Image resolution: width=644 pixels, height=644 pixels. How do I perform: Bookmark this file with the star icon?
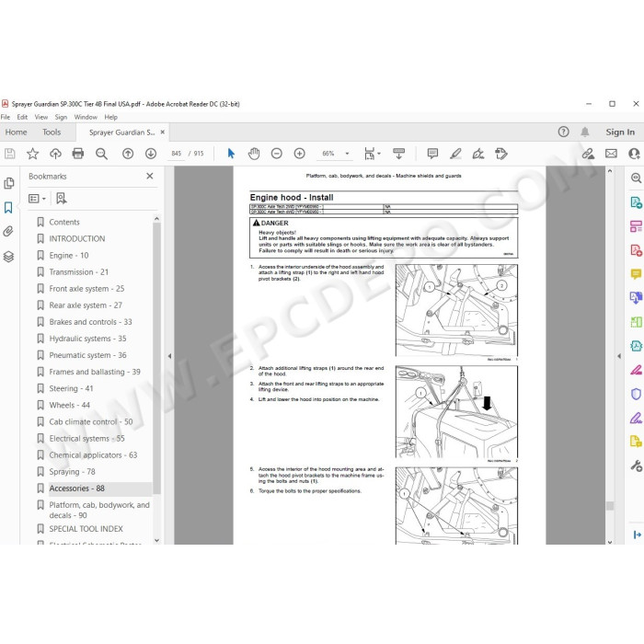(32, 154)
